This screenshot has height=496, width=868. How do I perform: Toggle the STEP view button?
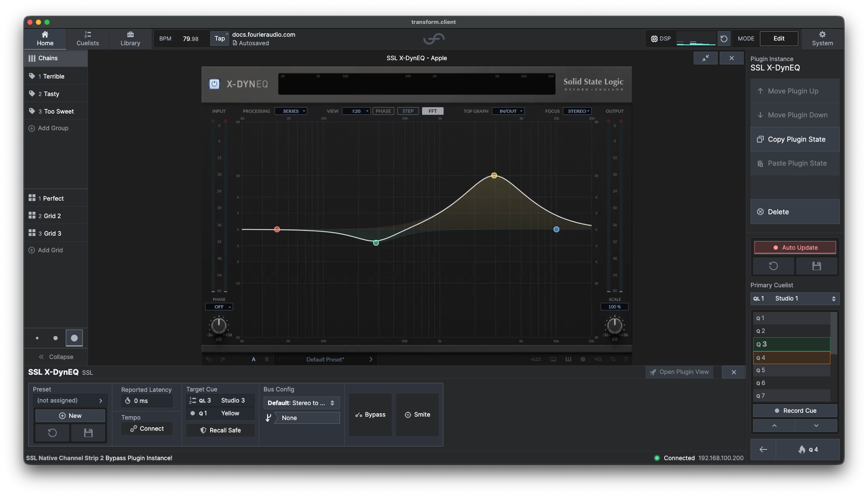pyautogui.click(x=408, y=111)
